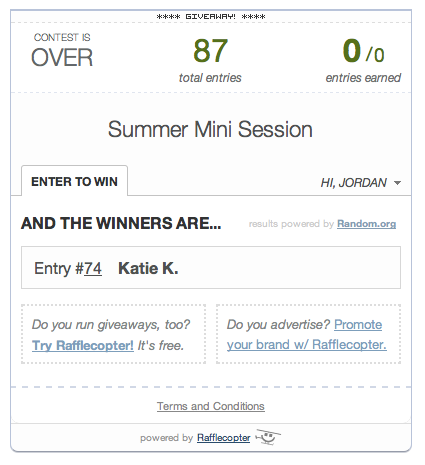Open the Random.org link
Screen dimensions: 425x465
pyautogui.click(x=366, y=224)
